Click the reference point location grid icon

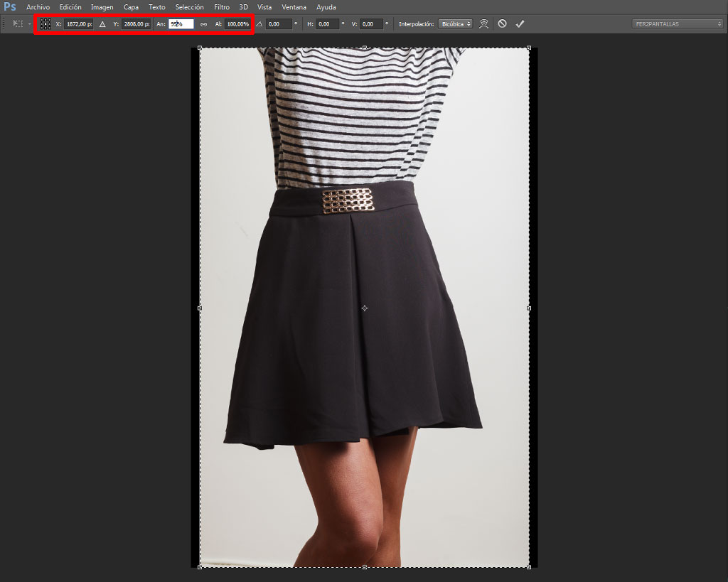[x=45, y=24]
